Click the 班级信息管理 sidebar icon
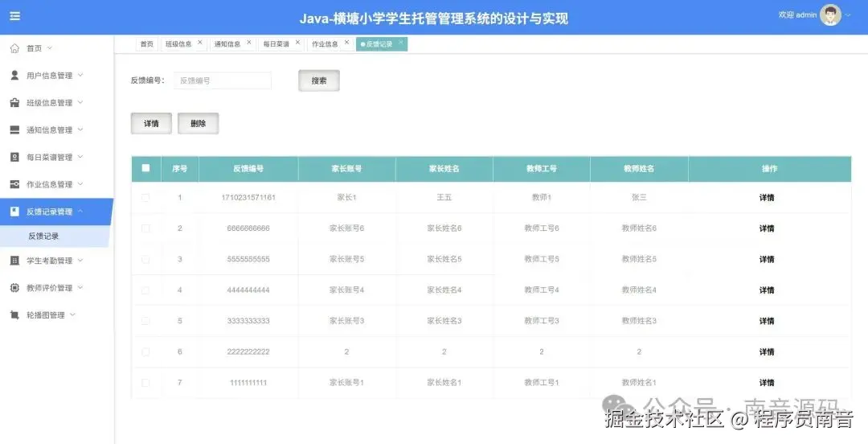Viewport: 868px width, 444px height. coord(15,102)
